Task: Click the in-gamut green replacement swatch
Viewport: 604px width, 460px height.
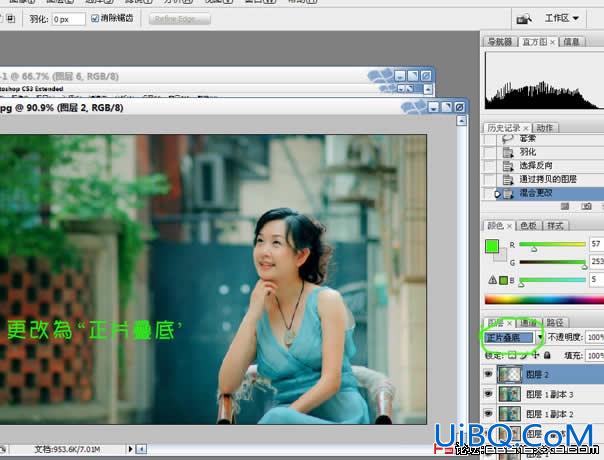Action: 503,280
